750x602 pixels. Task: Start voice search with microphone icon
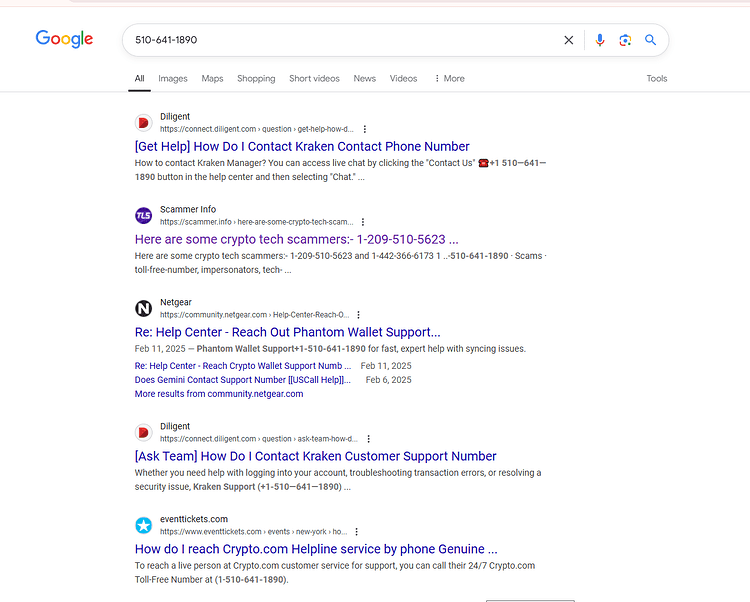click(x=600, y=40)
